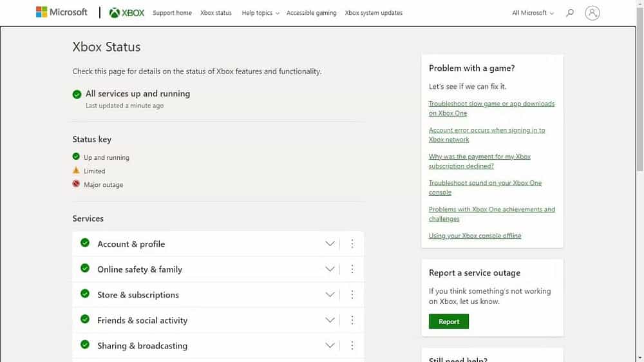This screenshot has width=644, height=362.
Task: Click the Online safety & family label
Action: (140, 269)
